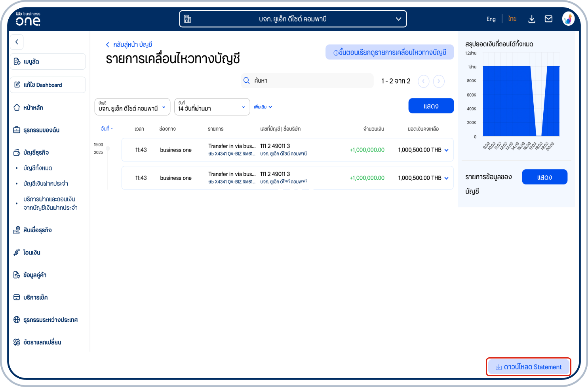588x387 pixels.
Task: Select the โอนเงิน transfer sidebar icon
Action: click(x=16, y=252)
